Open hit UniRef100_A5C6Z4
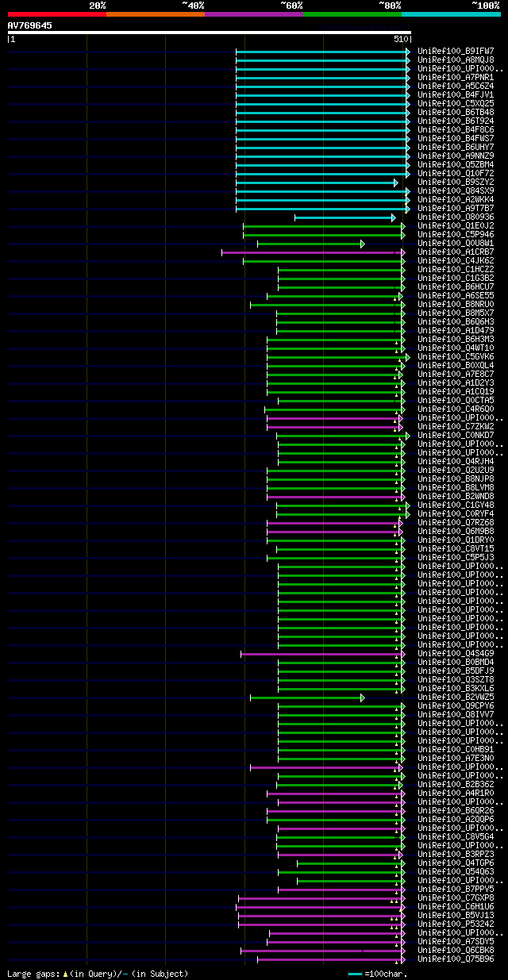This screenshot has height=980, width=508. [x=456, y=86]
